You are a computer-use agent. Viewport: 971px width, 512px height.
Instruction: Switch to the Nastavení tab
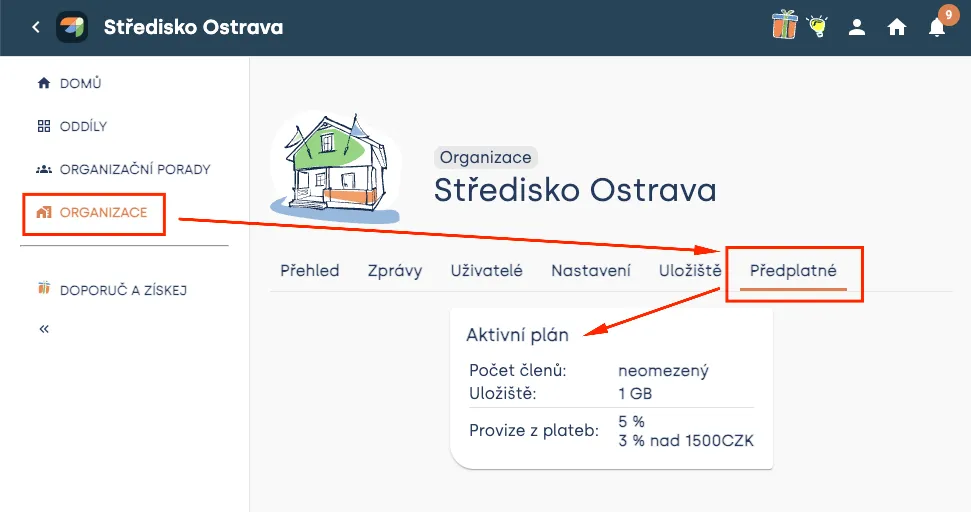click(591, 271)
